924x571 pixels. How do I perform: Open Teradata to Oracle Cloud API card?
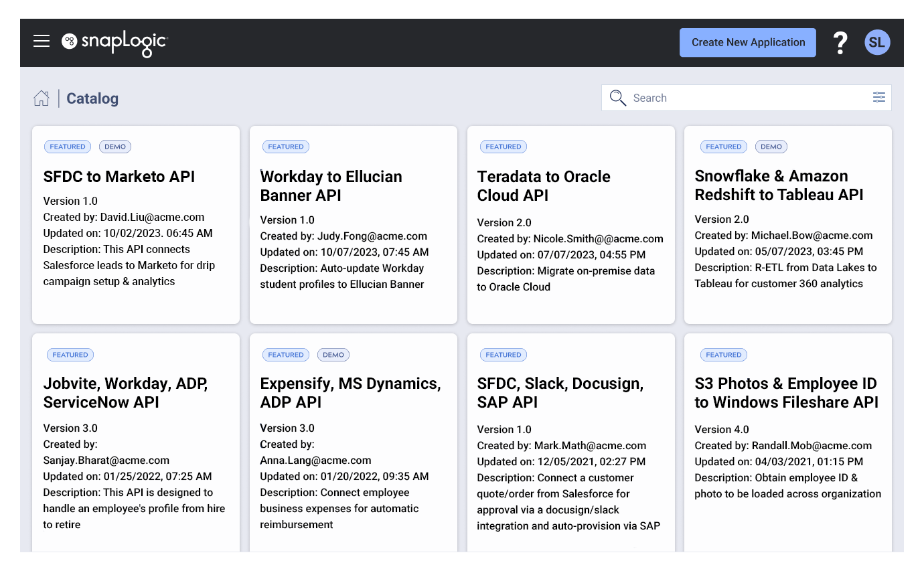tap(571, 225)
